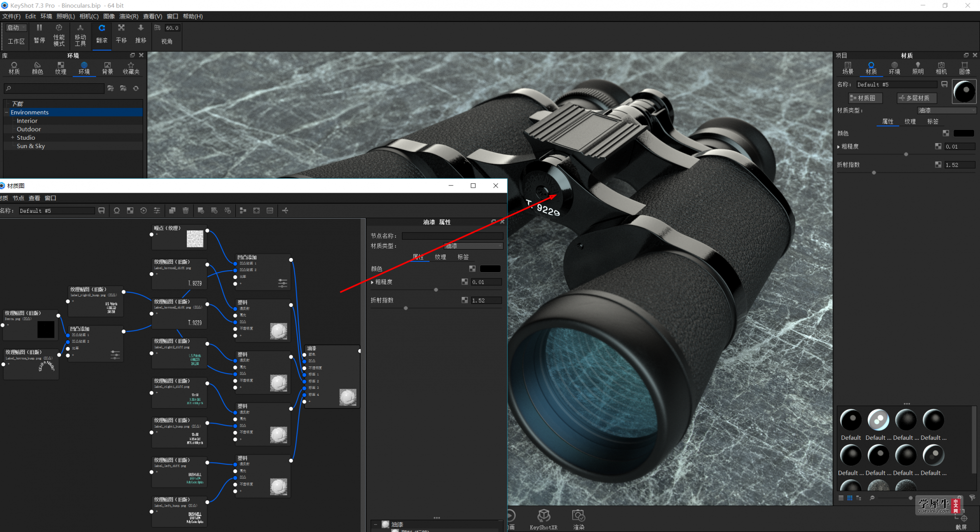Image resolution: width=980 pixels, height=532 pixels.
Task: Toggle refraction index texture checker in graph panel
Action: coord(464,300)
